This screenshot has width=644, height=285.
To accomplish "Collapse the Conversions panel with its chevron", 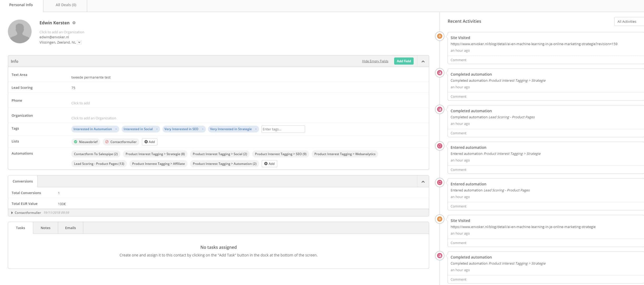I will point(423,182).
